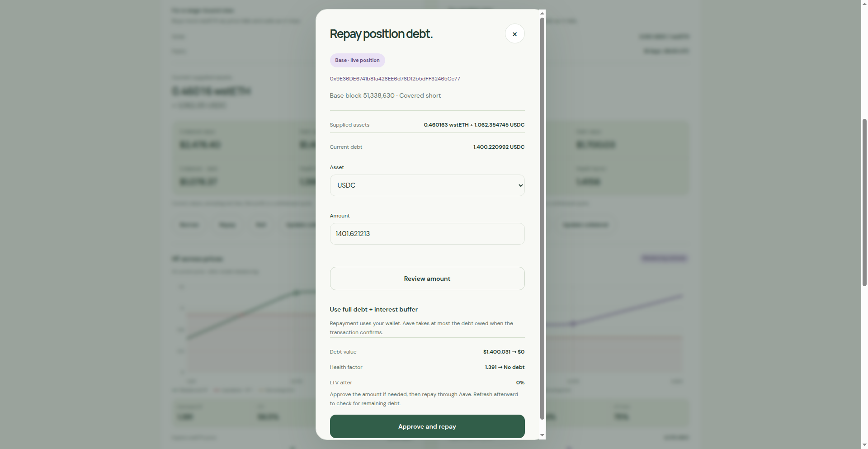Click the Health factor 1.391 → No debt value

(x=505, y=367)
